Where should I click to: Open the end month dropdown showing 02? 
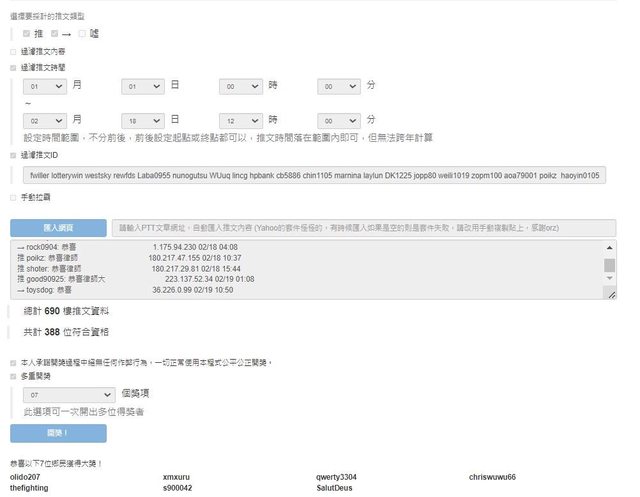45,119
